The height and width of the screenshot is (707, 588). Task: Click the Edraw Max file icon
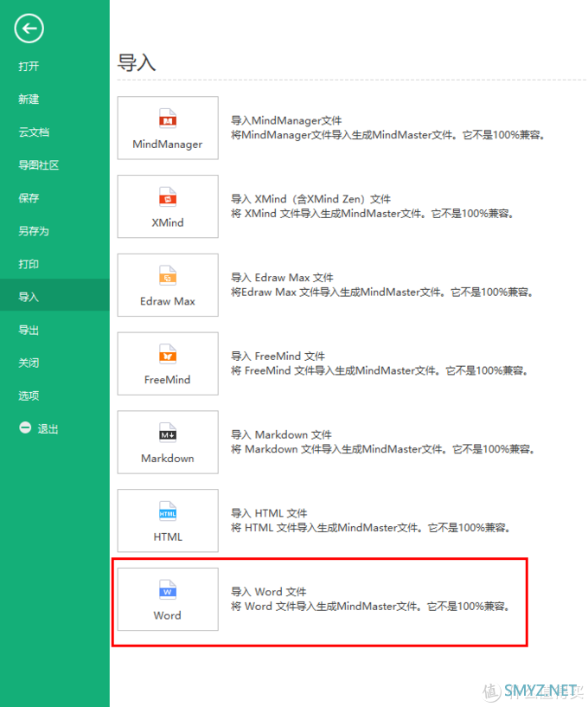tap(168, 275)
